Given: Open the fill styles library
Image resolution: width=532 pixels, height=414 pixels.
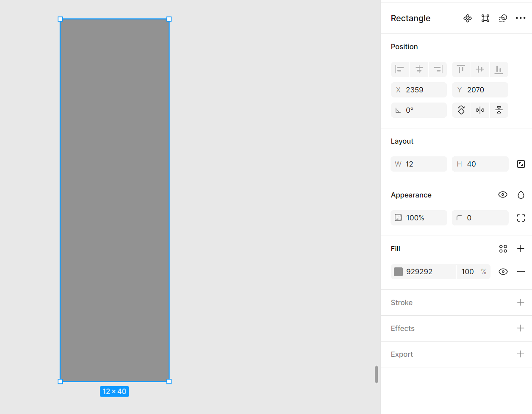Looking at the screenshot, I should [503, 249].
